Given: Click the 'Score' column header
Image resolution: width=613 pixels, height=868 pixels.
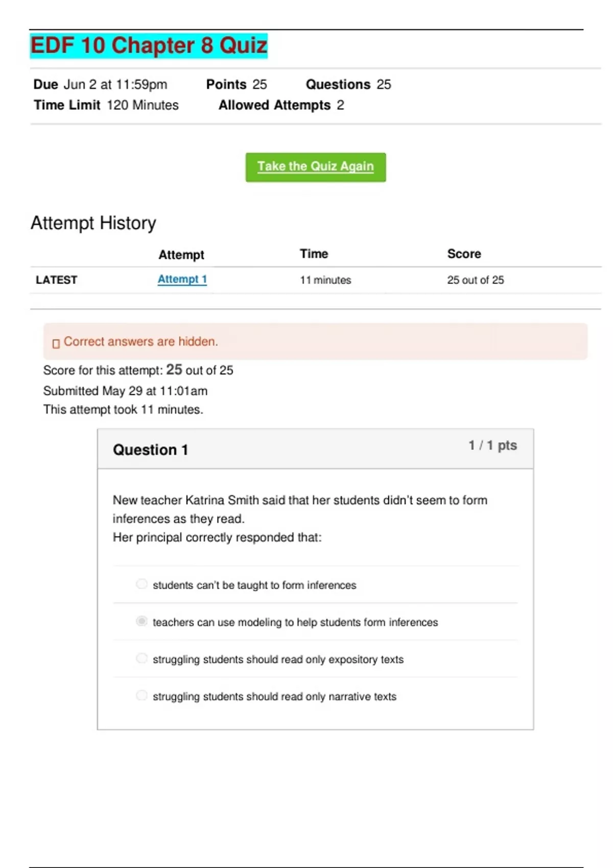Looking at the screenshot, I should click(x=464, y=254).
